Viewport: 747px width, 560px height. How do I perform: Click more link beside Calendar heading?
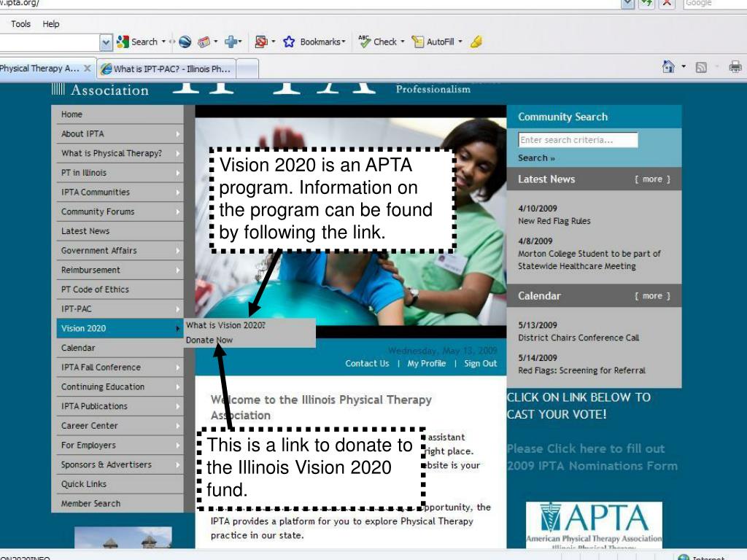pyautogui.click(x=653, y=296)
